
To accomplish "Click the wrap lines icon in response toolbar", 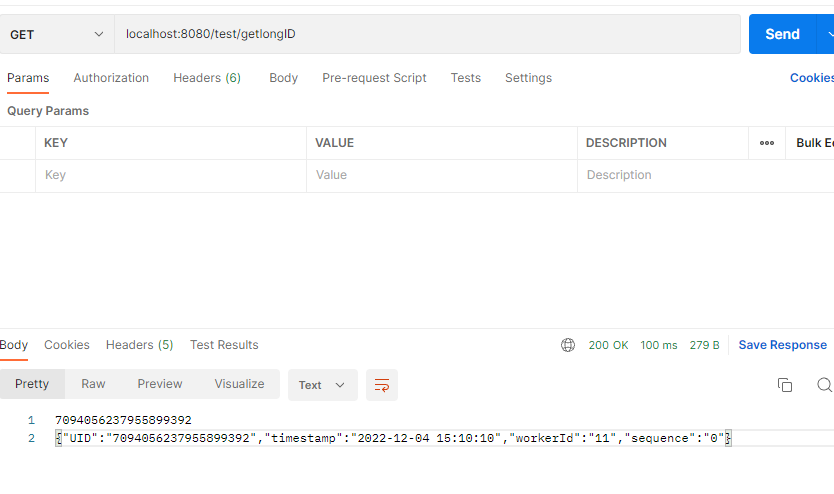I will [x=381, y=385].
